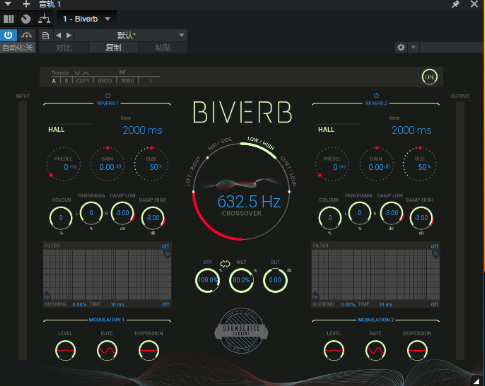The height and width of the screenshot is (386, 485).
Task: Click Reverb 1 PREDEL knob
Action: click(63, 164)
